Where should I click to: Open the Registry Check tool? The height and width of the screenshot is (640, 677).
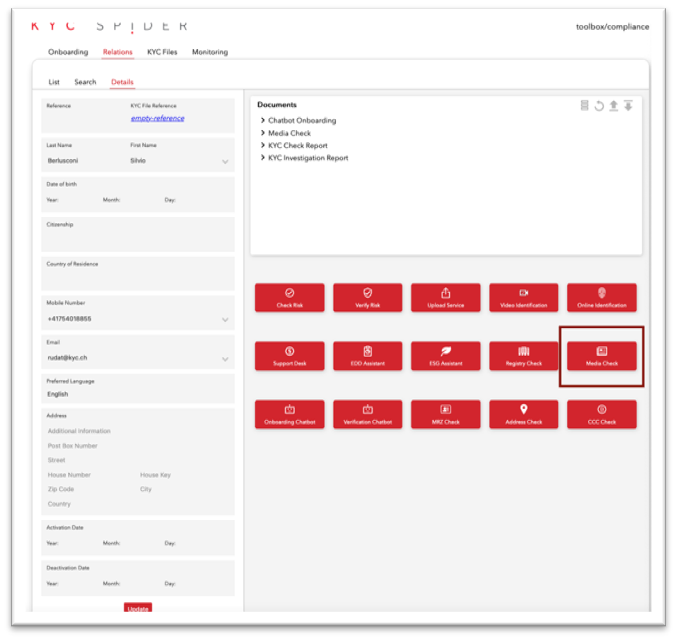[x=523, y=356]
